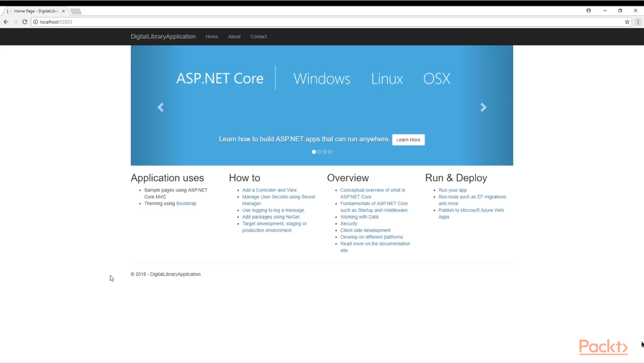Image resolution: width=644 pixels, height=363 pixels.
Task: Close the Home Page browser tab
Action: pyautogui.click(x=63, y=11)
